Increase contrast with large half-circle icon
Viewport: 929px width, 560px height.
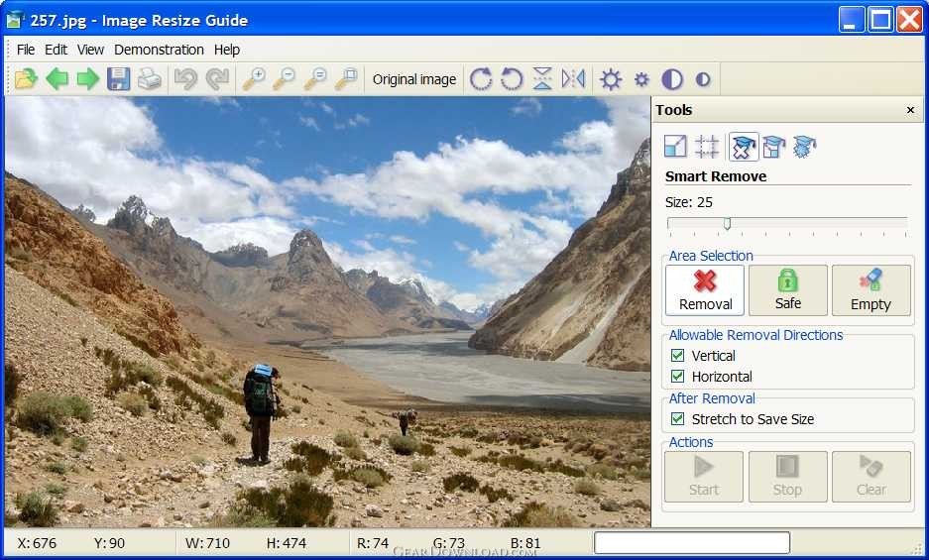pyautogui.click(x=672, y=79)
